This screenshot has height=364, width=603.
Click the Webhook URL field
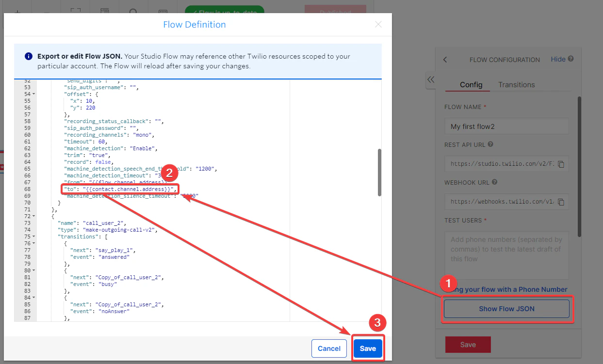click(506, 202)
